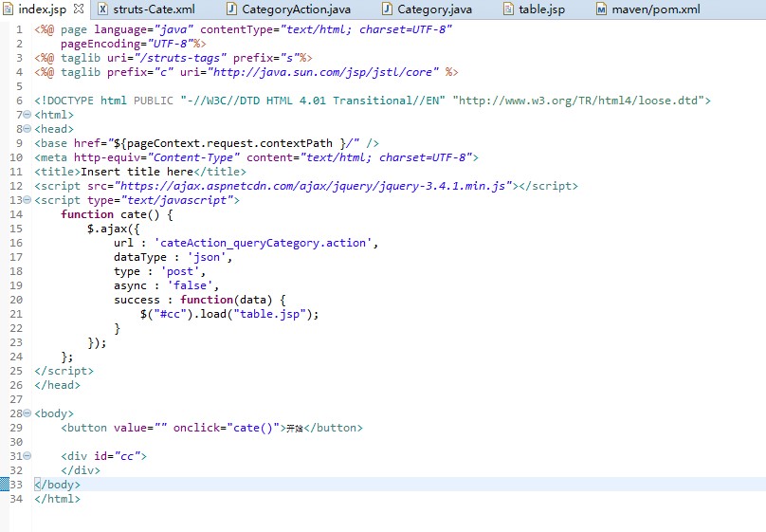This screenshot has width=766, height=532.
Task: Click 'success : function(data)' line
Action: [200, 300]
